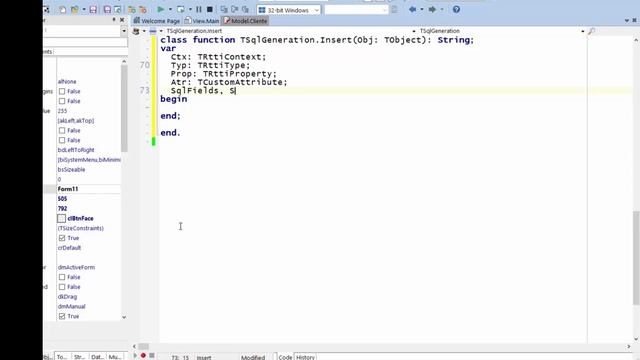The height and width of the screenshot is (360, 640).
Task: Click the Trace Into debug icon
Action: 235,9
